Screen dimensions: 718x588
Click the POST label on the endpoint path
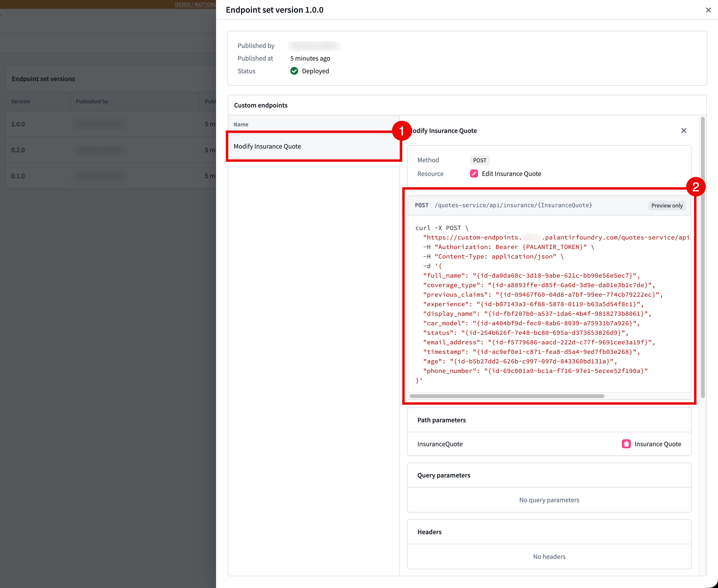(421, 205)
